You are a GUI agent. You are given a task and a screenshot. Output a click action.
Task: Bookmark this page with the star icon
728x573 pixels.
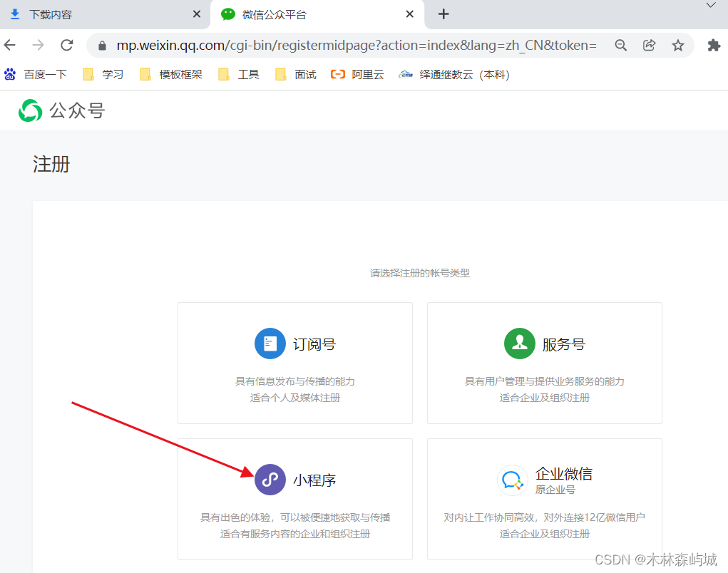(x=677, y=45)
